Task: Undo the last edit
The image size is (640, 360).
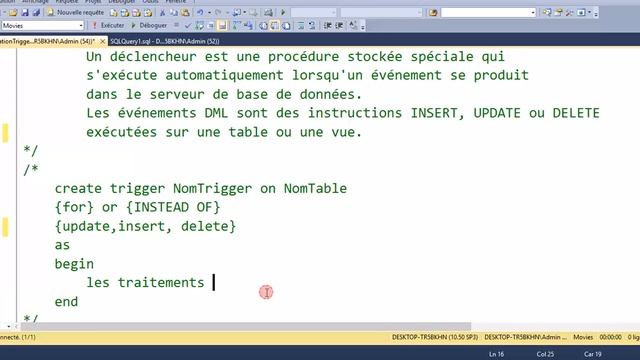Action: coord(200,13)
